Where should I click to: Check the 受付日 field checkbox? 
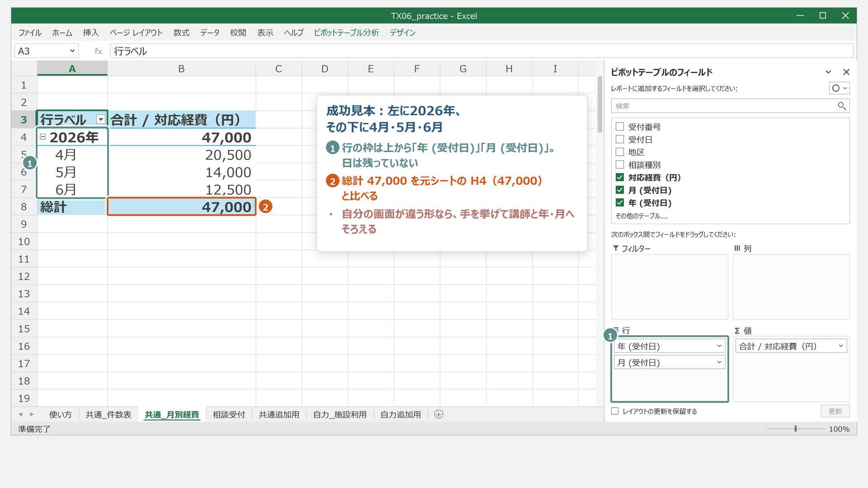620,140
